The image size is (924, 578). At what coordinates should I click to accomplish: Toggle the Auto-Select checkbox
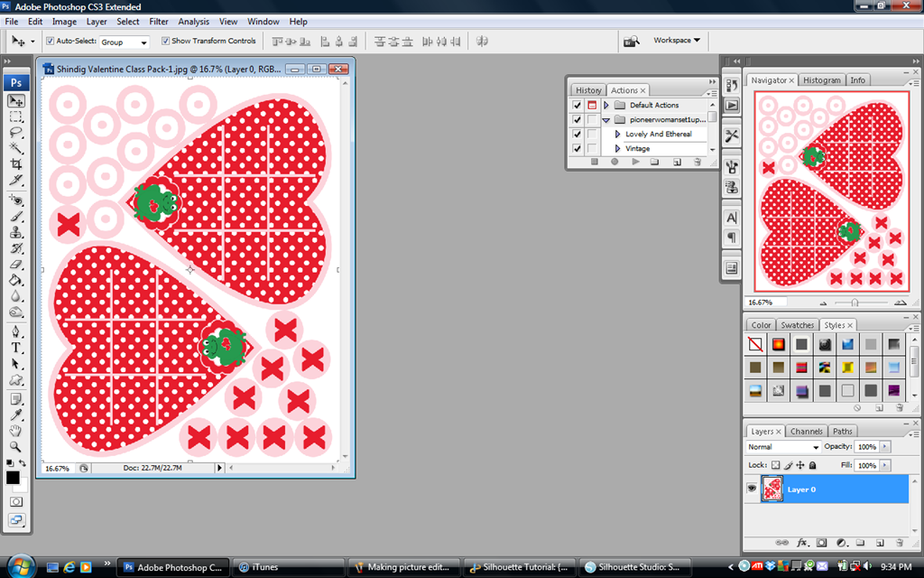51,41
